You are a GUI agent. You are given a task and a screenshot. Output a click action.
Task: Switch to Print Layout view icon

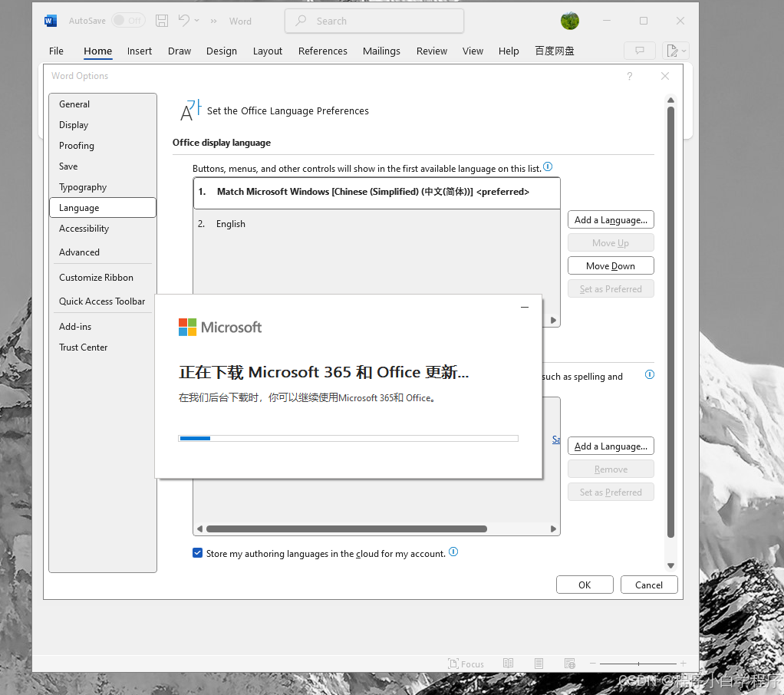[539, 664]
